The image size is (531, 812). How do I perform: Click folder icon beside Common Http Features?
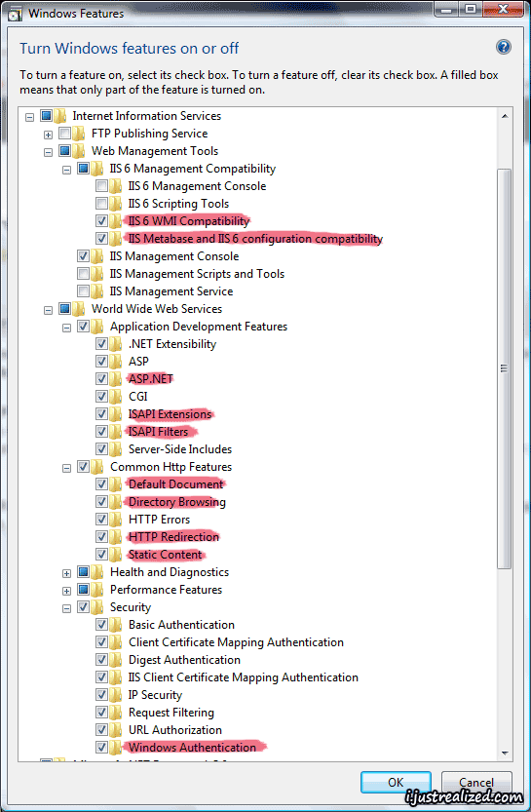coord(97,467)
